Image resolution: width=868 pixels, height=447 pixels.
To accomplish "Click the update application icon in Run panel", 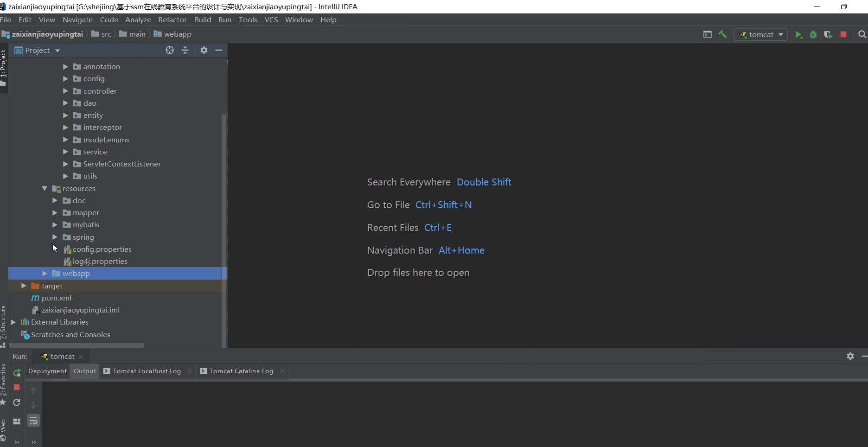I will pyautogui.click(x=17, y=402).
